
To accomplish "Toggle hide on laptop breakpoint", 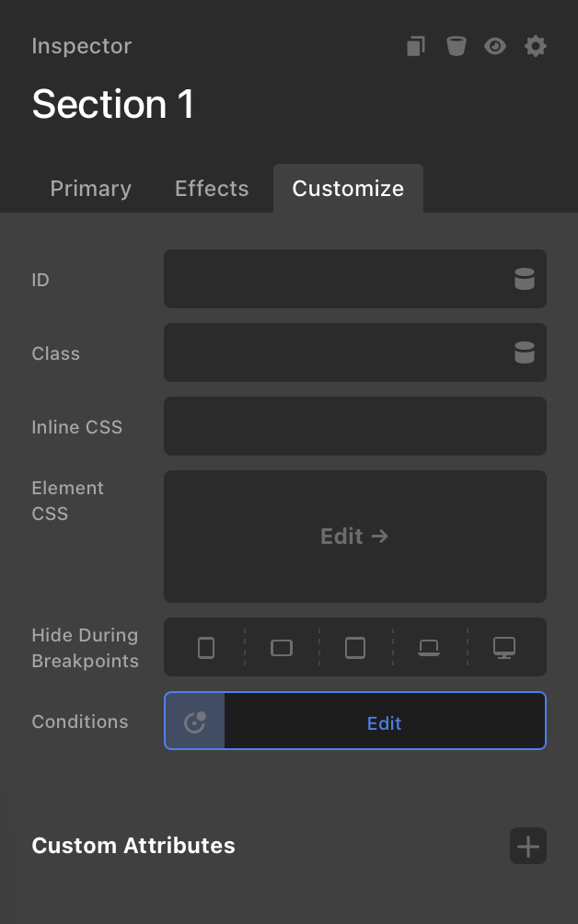I will tap(429, 648).
